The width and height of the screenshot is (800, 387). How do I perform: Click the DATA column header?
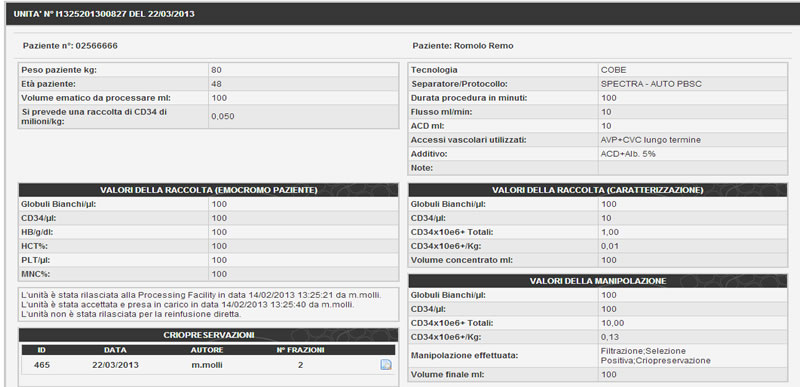(115, 350)
